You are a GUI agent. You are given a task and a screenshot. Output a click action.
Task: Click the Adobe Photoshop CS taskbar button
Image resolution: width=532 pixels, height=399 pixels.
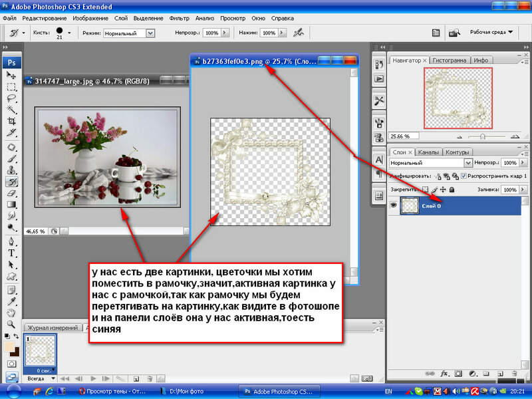tap(279, 391)
